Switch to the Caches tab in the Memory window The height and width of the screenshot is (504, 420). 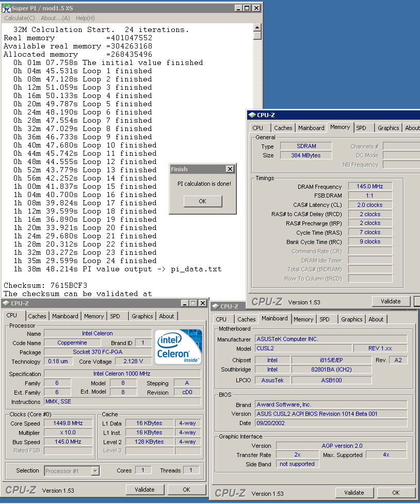[x=283, y=128]
